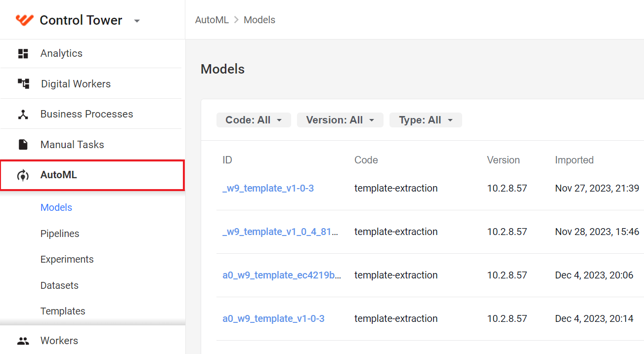Viewport: 644px width, 354px height.
Task: Click AutoML in the breadcrumb
Action: coord(212,20)
